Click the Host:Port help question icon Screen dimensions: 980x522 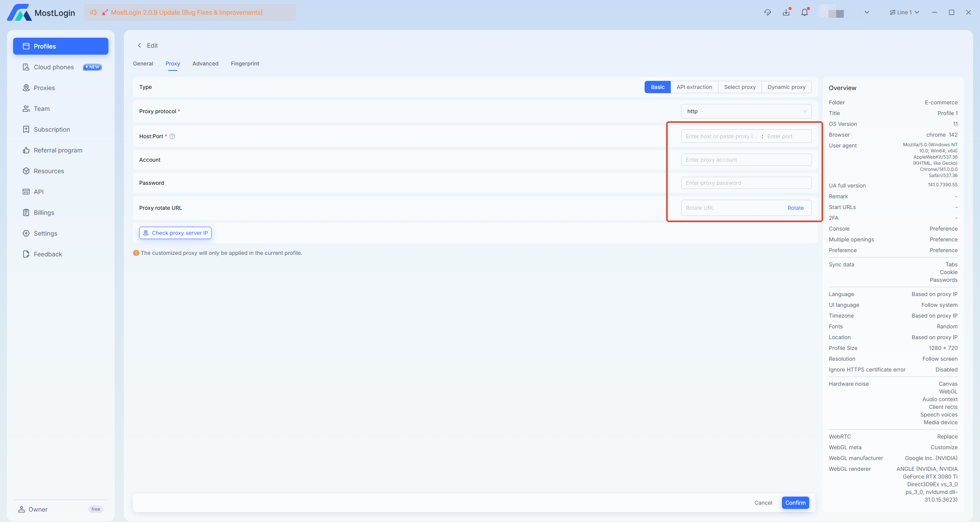(x=172, y=136)
